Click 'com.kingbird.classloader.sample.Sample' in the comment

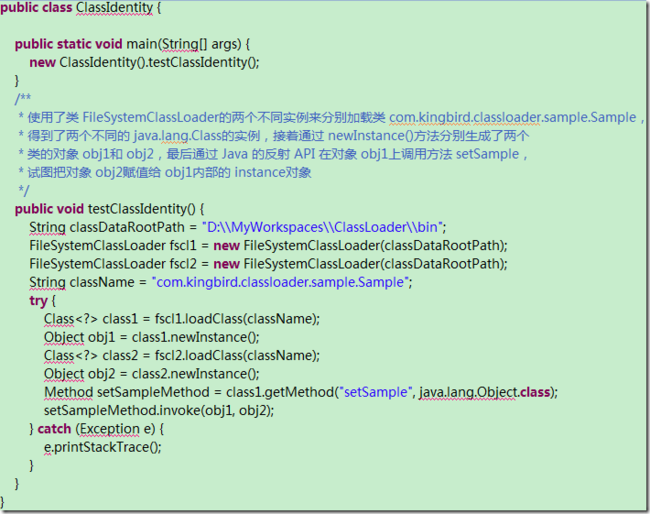coord(512,118)
